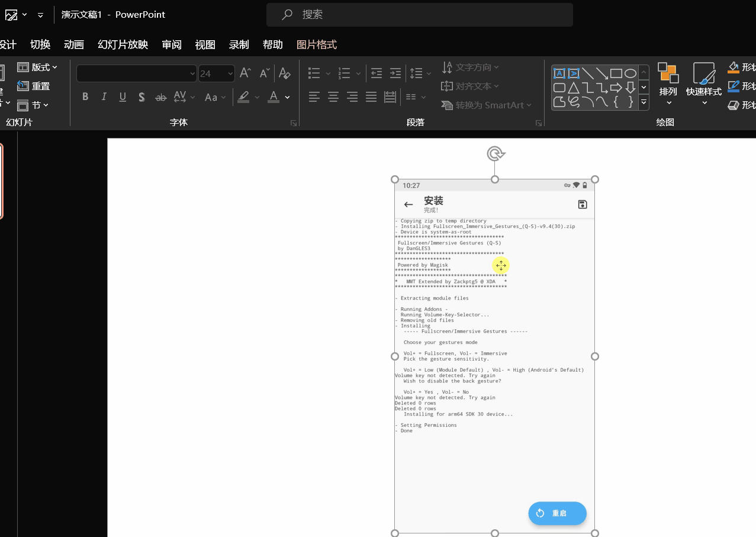The width and height of the screenshot is (756, 537).
Task: Expand the bullets list dropdown arrow
Action: point(328,73)
